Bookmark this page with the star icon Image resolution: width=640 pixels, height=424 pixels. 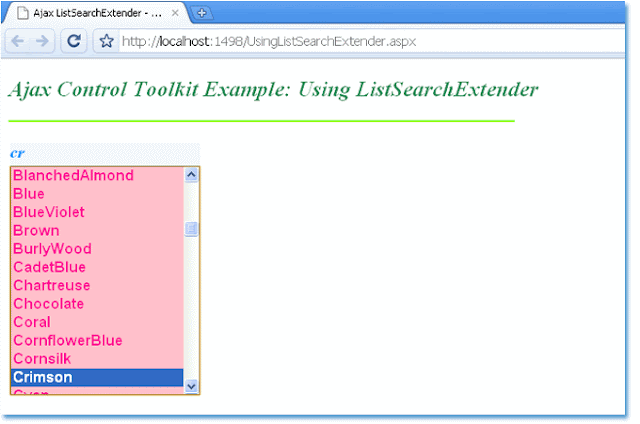107,41
